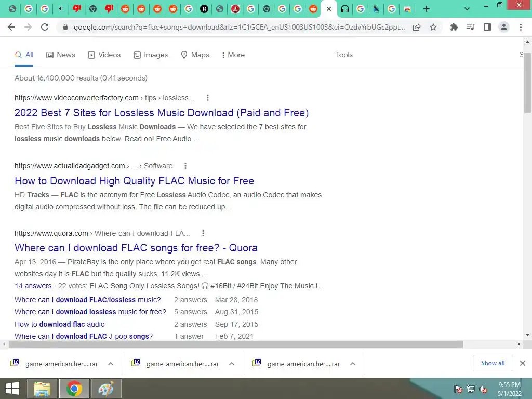Image resolution: width=532 pixels, height=399 pixels.
Task: Expand options chevron for middle download item
Action: [x=232, y=364]
